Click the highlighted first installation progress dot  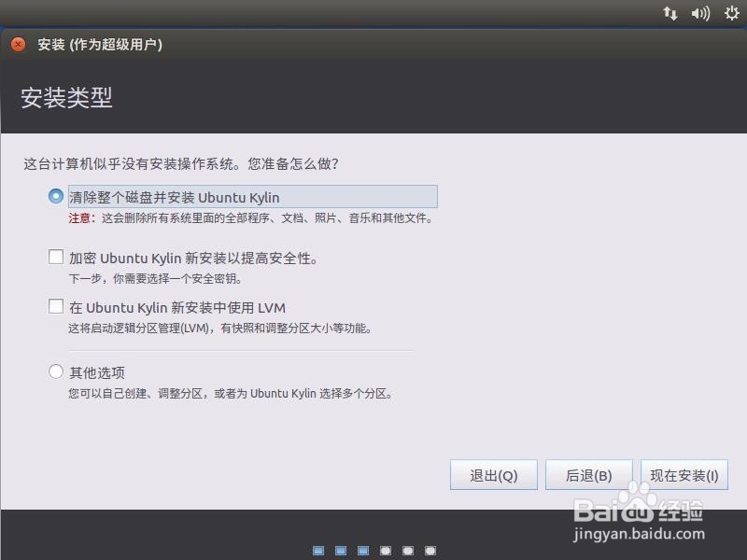pyautogui.click(x=318, y=551)
